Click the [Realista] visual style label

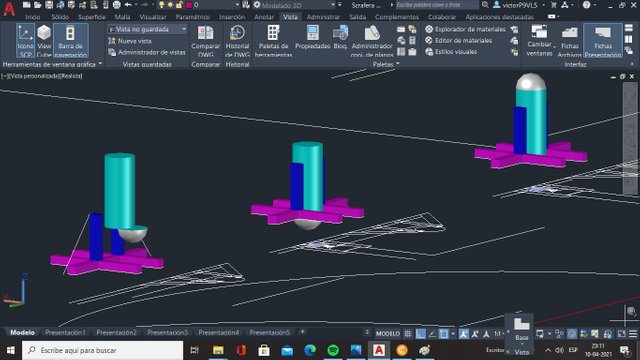(71, 76)
